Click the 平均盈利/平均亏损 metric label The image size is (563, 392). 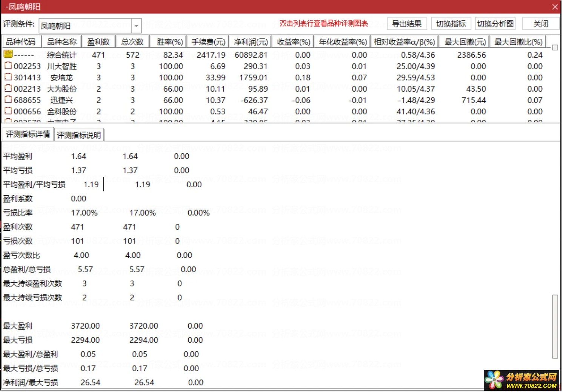pos(34,184)
